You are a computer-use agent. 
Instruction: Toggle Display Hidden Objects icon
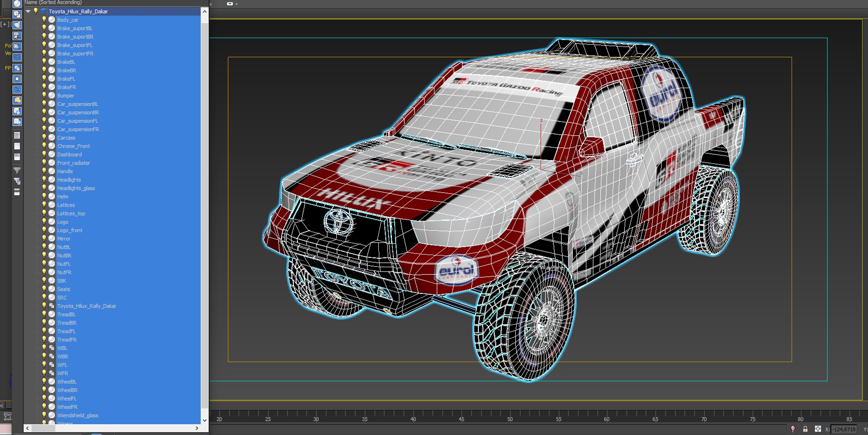click(17, 122)
